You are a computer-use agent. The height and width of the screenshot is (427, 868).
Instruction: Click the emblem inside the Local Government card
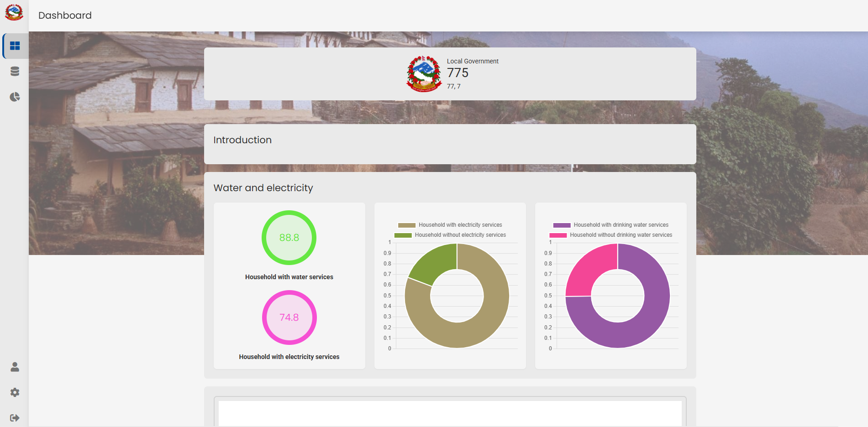pyautogui.click(x=423, y=73)
